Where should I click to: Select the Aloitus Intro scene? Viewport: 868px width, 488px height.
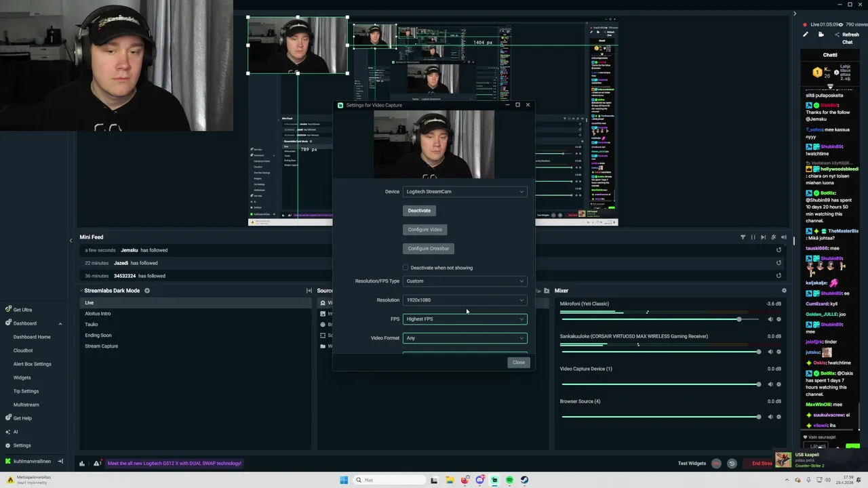[195, 314]
